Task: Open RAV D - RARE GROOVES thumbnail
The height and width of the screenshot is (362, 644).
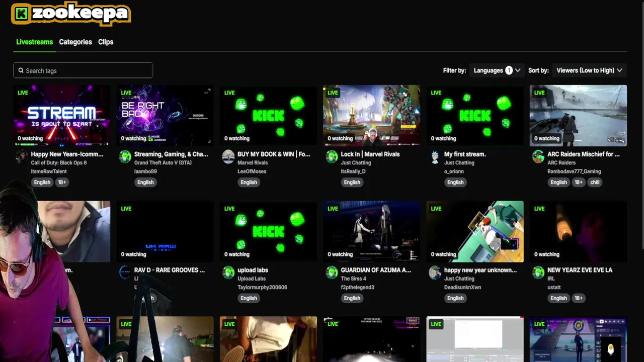Action: tap(165, 231)
